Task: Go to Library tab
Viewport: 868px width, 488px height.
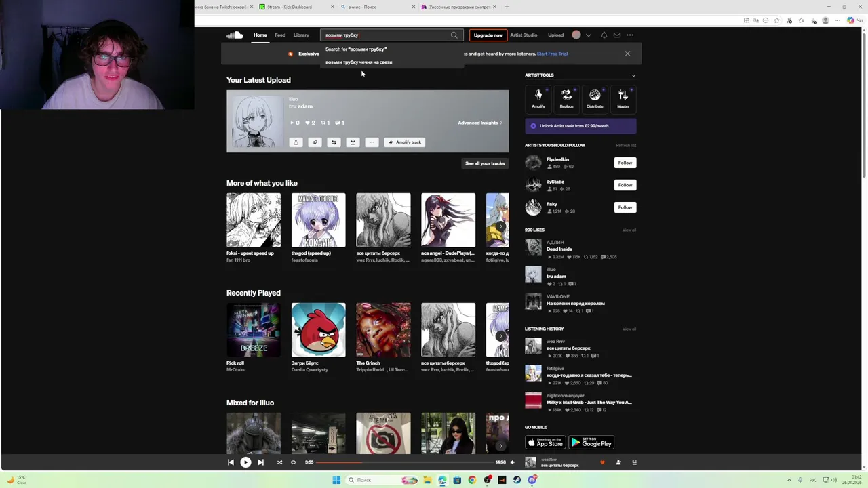Action: tap(301, 35)
